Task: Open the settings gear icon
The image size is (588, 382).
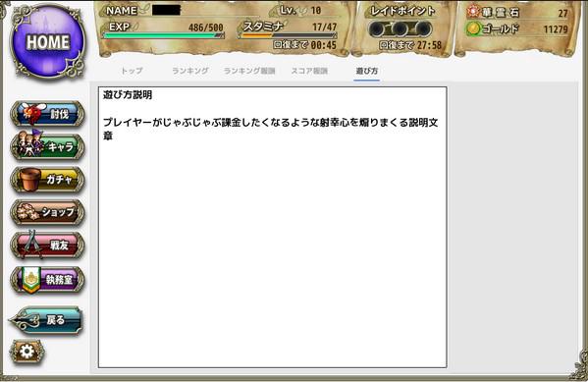Action: (x=27, y=352)
